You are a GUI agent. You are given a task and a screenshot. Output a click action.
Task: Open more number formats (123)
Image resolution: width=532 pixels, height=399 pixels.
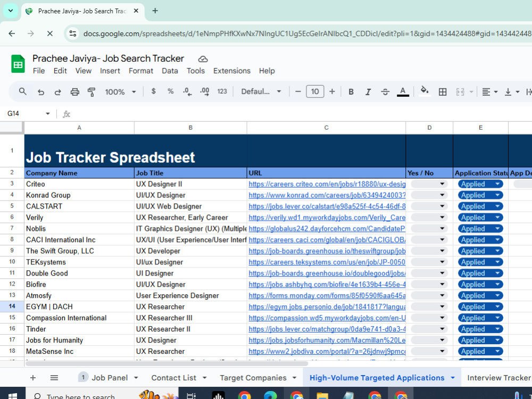coord(222,92)
